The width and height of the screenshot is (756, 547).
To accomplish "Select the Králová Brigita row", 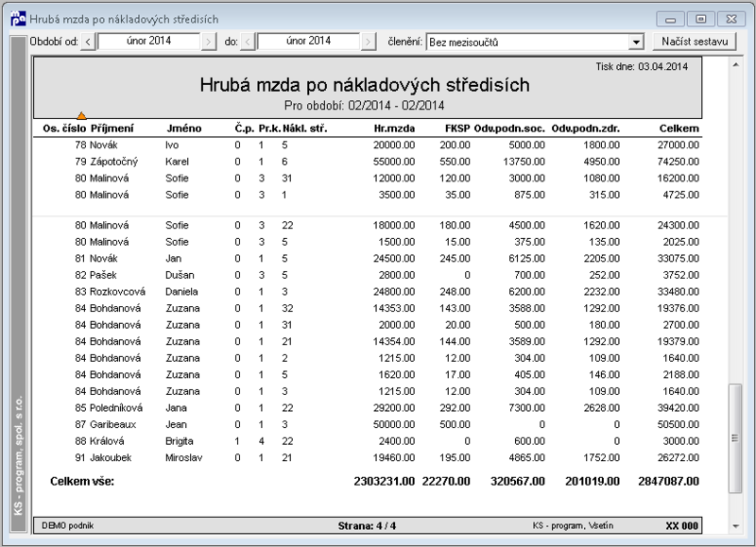I will [x=368, y=441].
